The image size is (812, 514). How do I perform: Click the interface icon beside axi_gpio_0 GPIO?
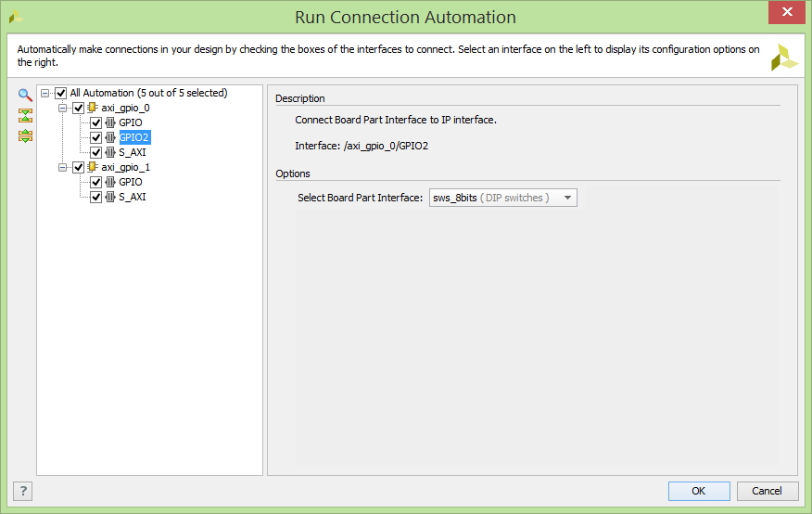coord(109,122)
